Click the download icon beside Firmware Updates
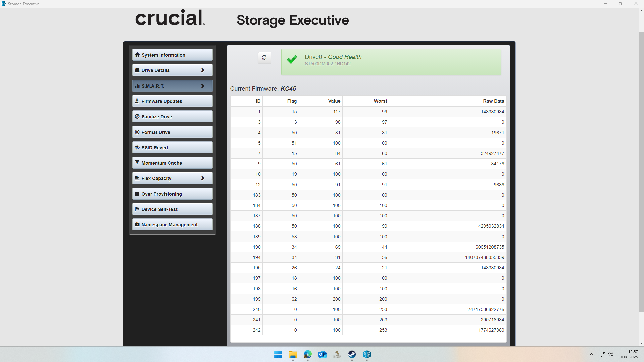The height and width of the screenshot is (362, 644). pyautogui.click(x=137, y=101)
